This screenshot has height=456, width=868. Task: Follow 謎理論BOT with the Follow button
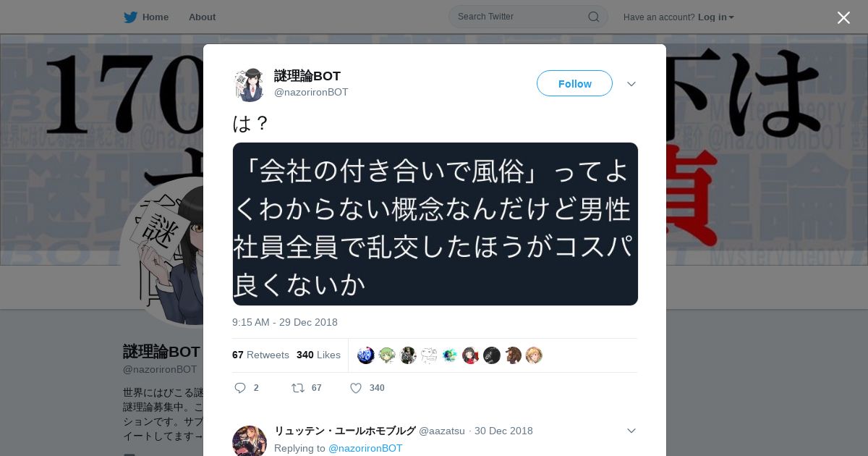coord(574,83)
